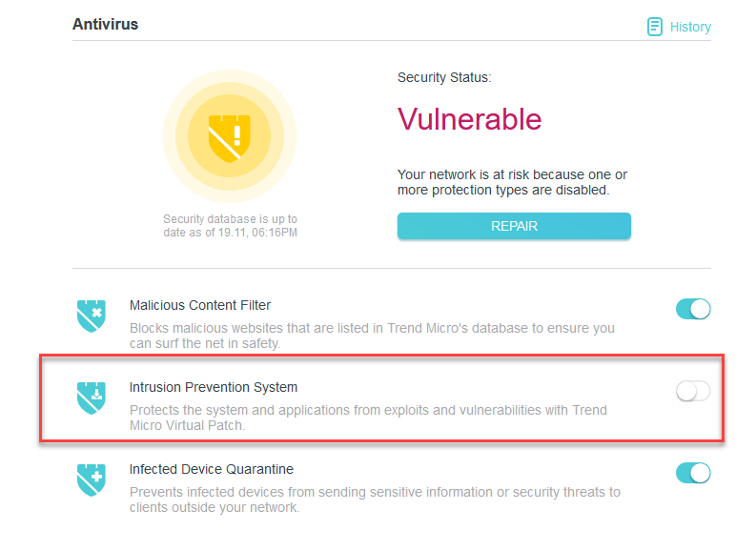Select the Intrusion Prevention System label
This screenshot has height=551, width=756.
coord(214,388)
